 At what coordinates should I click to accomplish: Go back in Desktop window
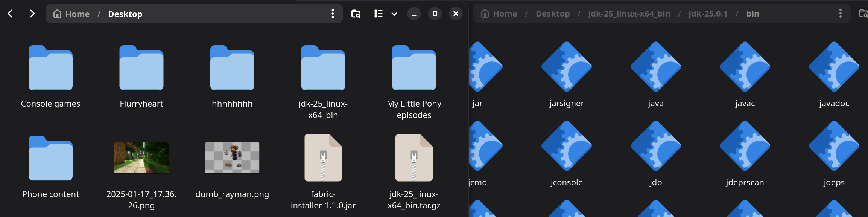[x=11, y=14]
